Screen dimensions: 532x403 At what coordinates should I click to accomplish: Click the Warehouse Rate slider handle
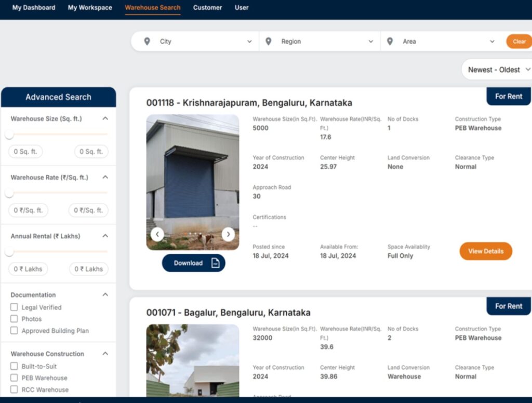click(x=9, y=194)
